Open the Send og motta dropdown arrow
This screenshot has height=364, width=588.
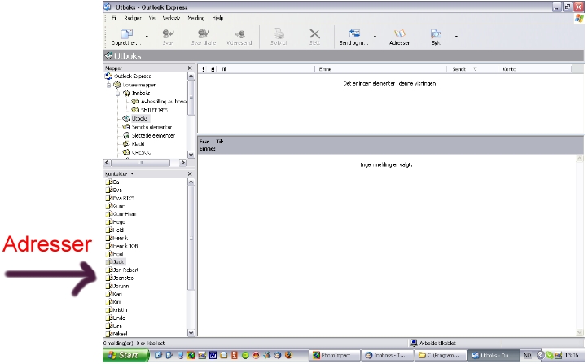[375, 37]
